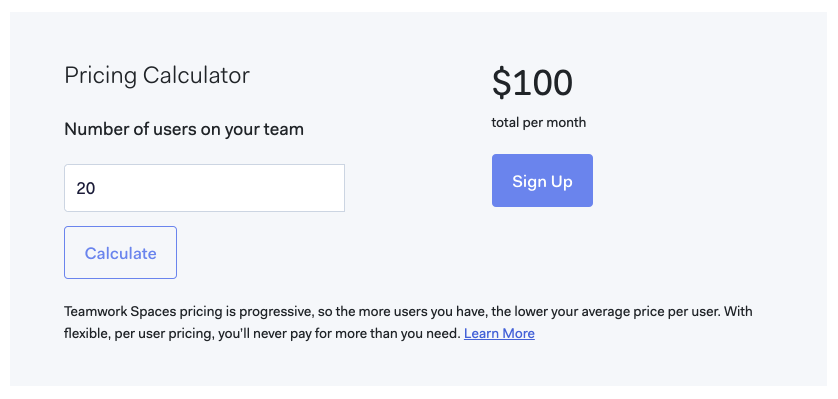Open the Learn More link

point(499,334)
